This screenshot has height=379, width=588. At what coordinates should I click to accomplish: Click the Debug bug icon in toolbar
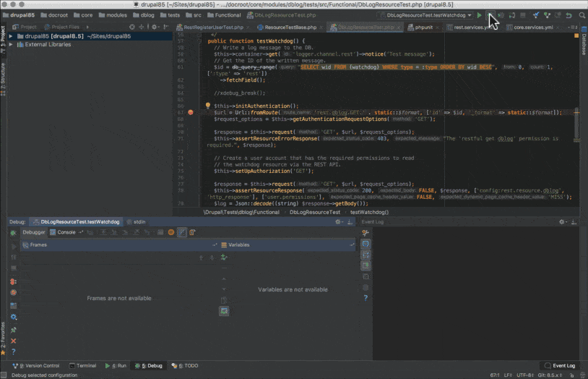[x=490, y=15]
